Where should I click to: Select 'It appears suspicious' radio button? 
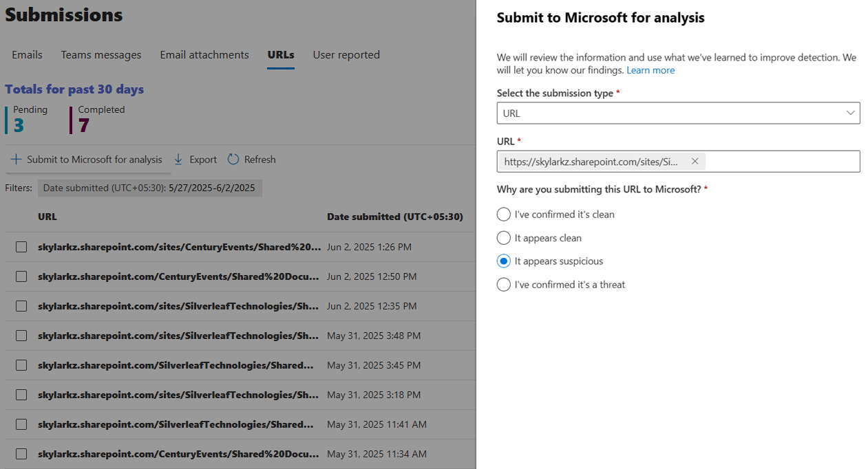503,261
